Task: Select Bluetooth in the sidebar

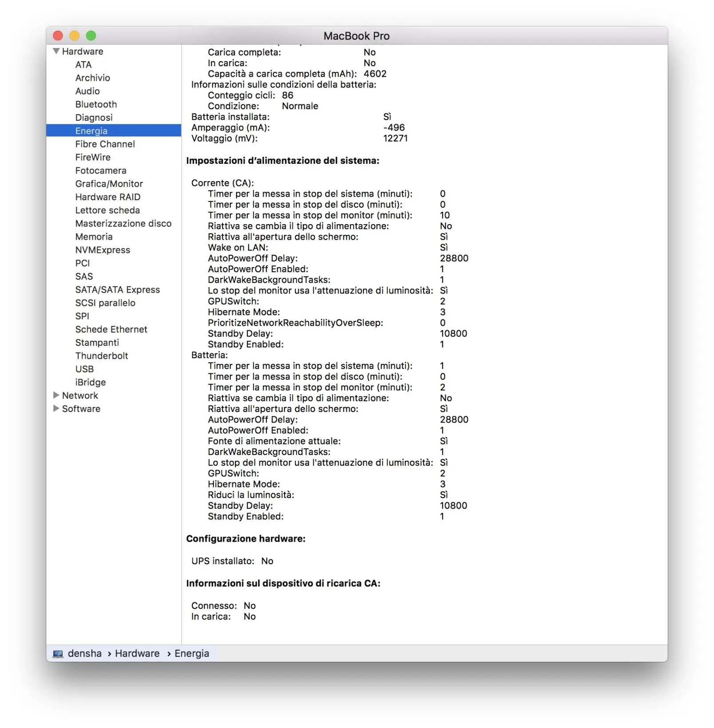Action: click(x=96, y=104)
